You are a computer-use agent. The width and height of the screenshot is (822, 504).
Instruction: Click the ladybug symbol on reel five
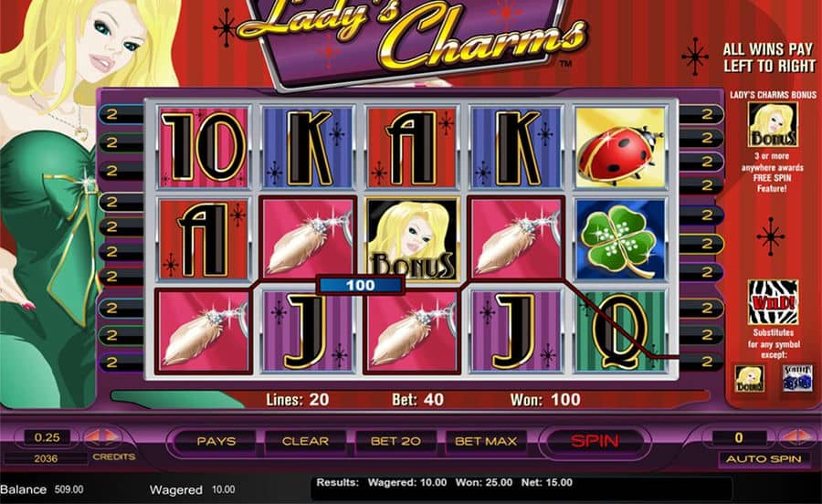click(x=621, y=147)
